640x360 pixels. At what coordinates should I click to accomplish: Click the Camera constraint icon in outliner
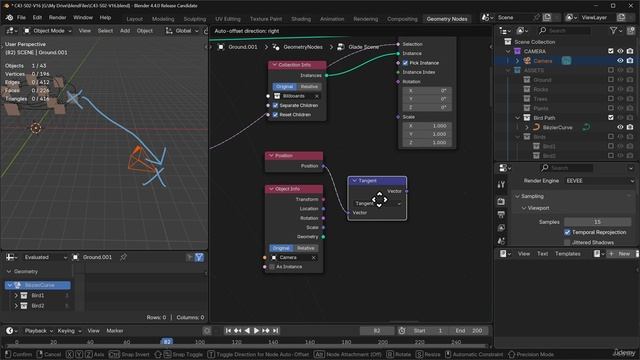click(x=566, y=61)
